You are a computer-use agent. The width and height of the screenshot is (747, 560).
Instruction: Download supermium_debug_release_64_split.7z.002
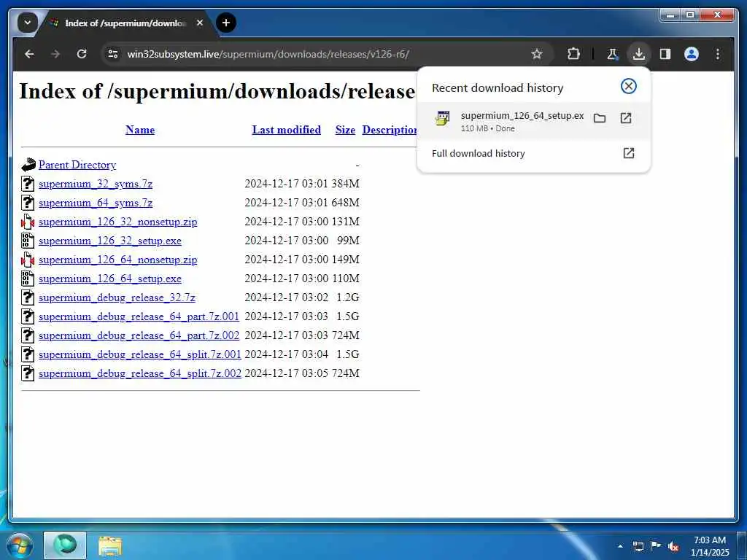(139, 374)
